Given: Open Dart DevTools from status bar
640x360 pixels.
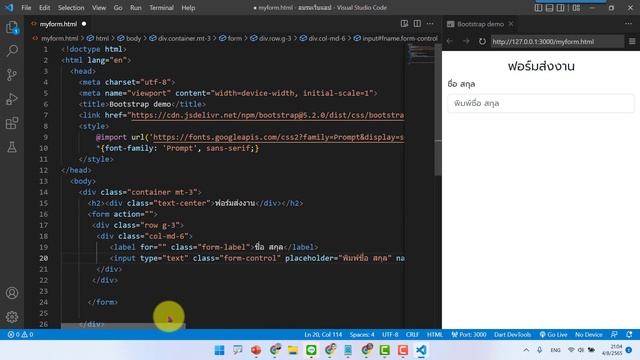Looking at the screenshot, I should click(512, 335).
